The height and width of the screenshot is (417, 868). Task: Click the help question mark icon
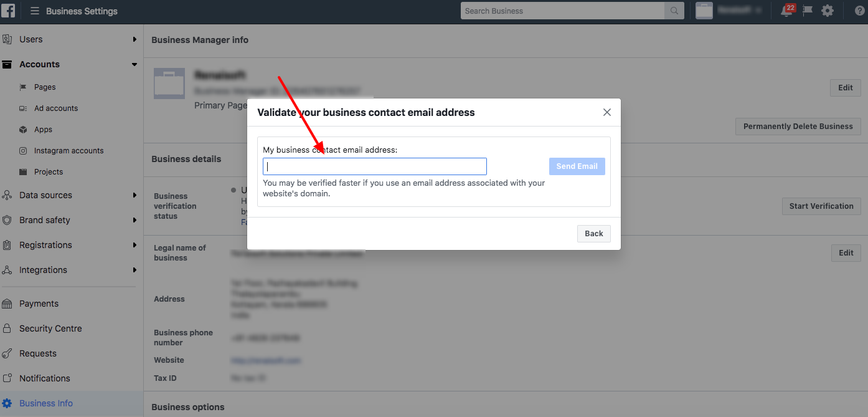860,11
